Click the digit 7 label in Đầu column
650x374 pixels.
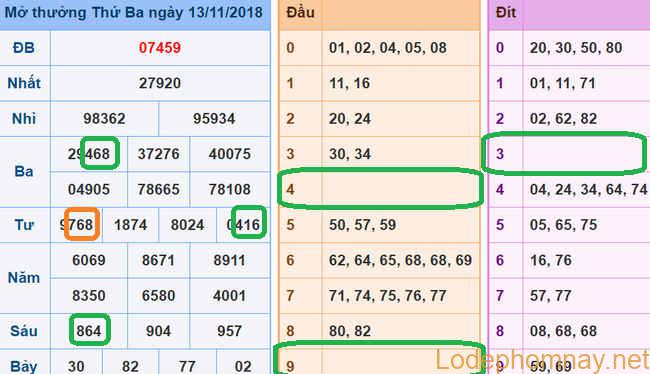pos(290,296)
